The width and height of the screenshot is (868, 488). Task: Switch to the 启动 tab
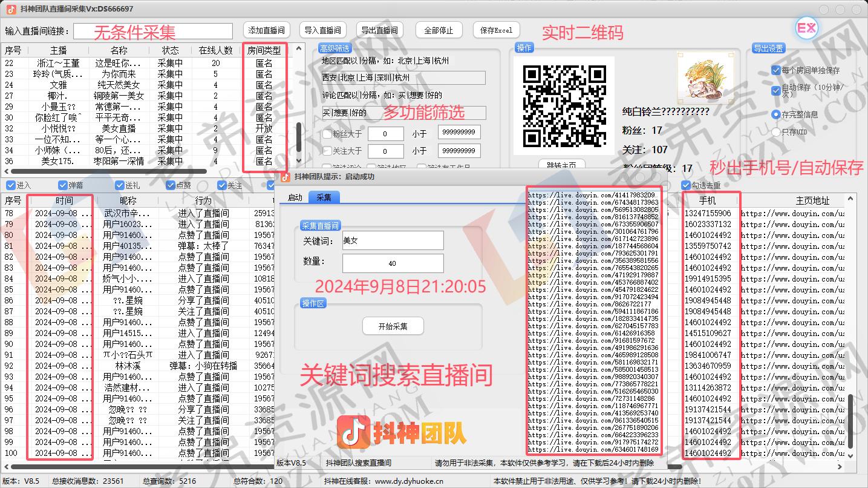coord(295,197)
